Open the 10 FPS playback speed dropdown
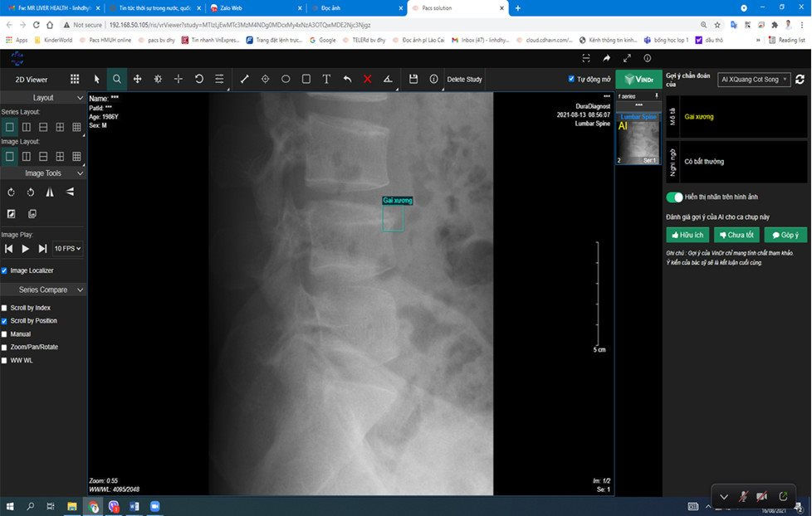812x516 pixels. [x=67, y=248]
